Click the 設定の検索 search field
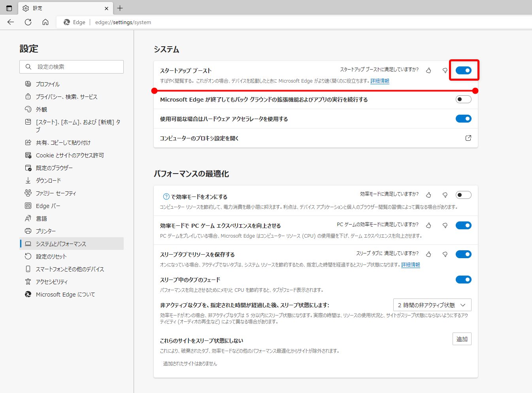The width and height of the screenshot is (532, 393). (x=71, y=66)
